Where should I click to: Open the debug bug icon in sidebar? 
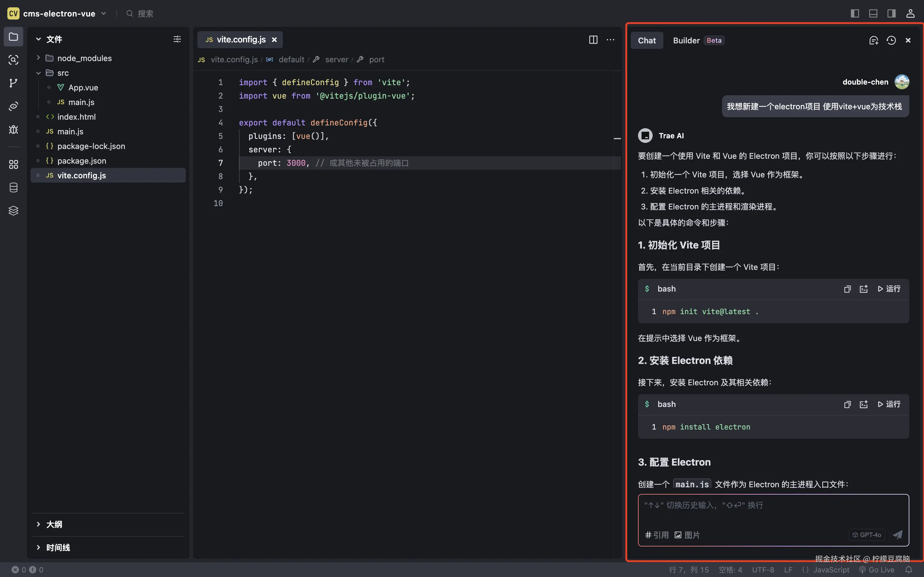click(13, 129)
